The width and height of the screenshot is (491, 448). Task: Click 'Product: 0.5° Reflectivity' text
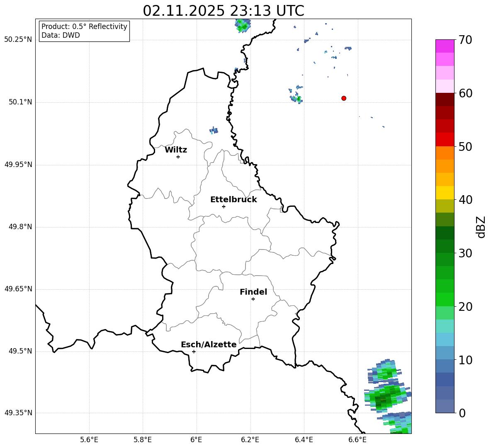click(x=84, y=27)
